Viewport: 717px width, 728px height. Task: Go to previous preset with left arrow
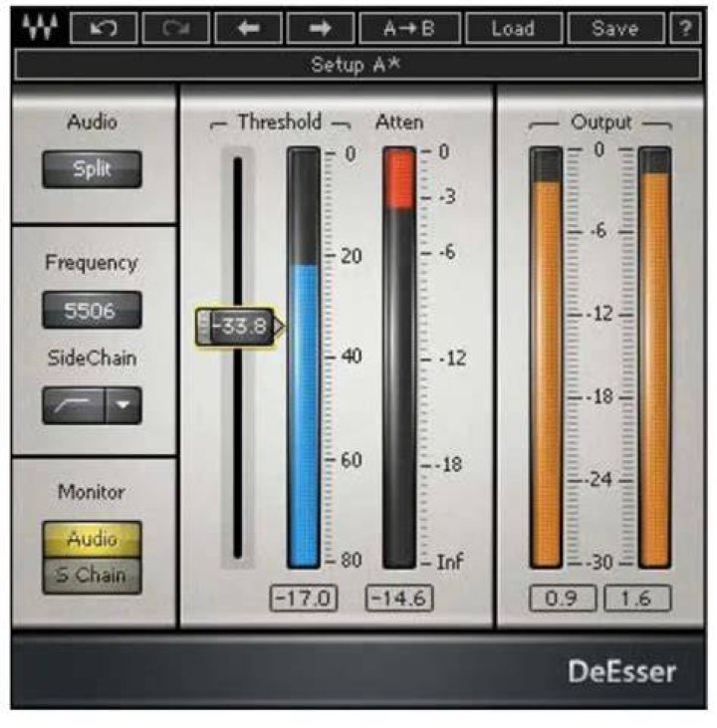click(248, 28)
